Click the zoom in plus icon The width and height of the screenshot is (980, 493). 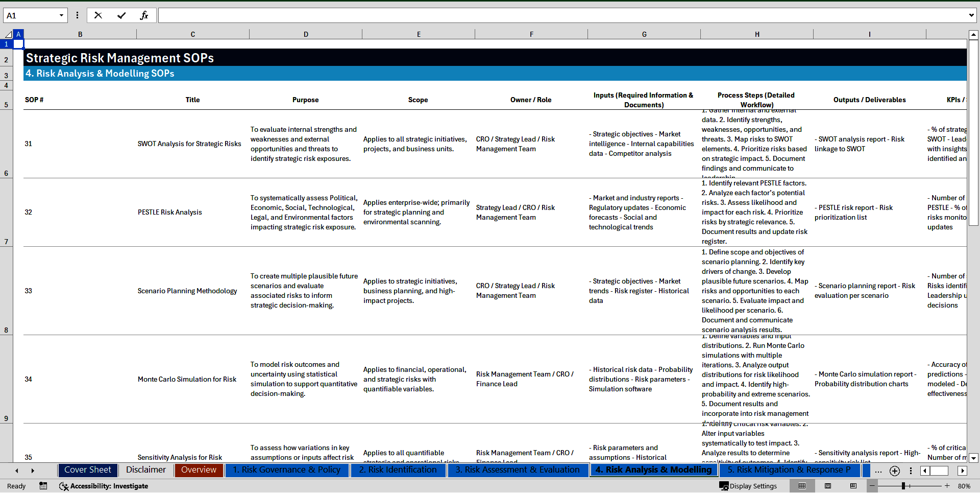point(947,486)
